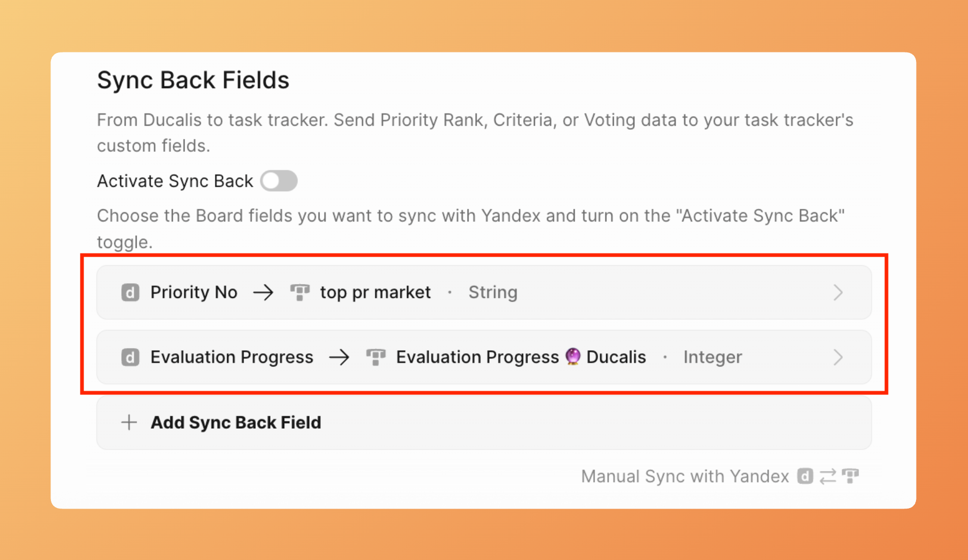This screenshot has width=968, height=560.
Task: Click the Ducalis icon beside Priority No
Action: [130, 293]
